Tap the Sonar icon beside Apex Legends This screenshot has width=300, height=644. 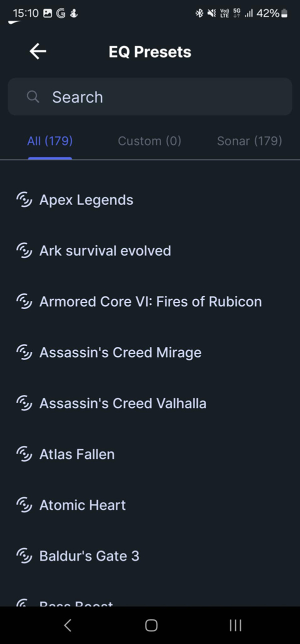click(x=24, y=200)
